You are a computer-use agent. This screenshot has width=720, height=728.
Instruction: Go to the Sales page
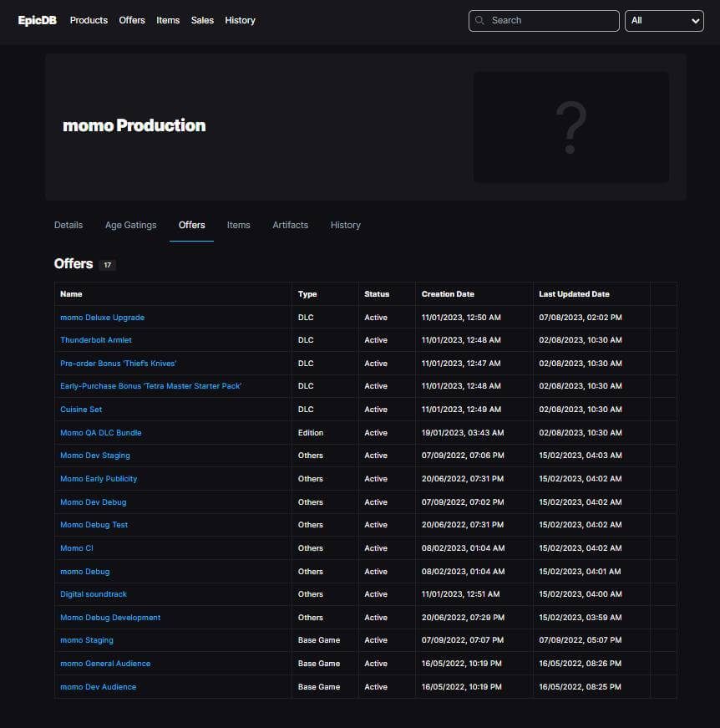coord(202,20)
